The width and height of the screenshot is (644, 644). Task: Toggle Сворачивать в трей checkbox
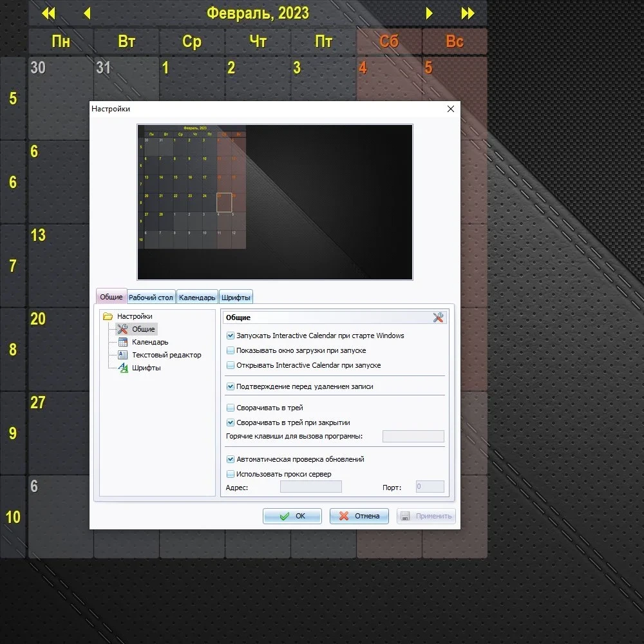coord(231,408)
